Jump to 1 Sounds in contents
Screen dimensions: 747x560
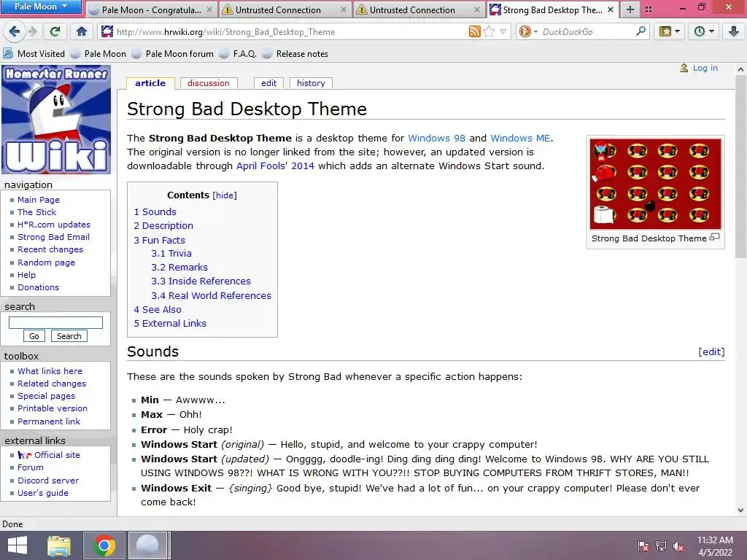155,212
